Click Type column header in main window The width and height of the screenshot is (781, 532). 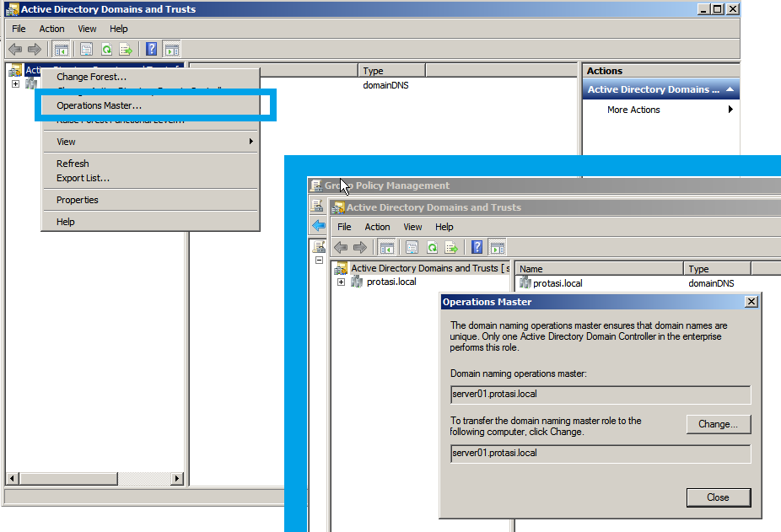click(x=392, y=71)
